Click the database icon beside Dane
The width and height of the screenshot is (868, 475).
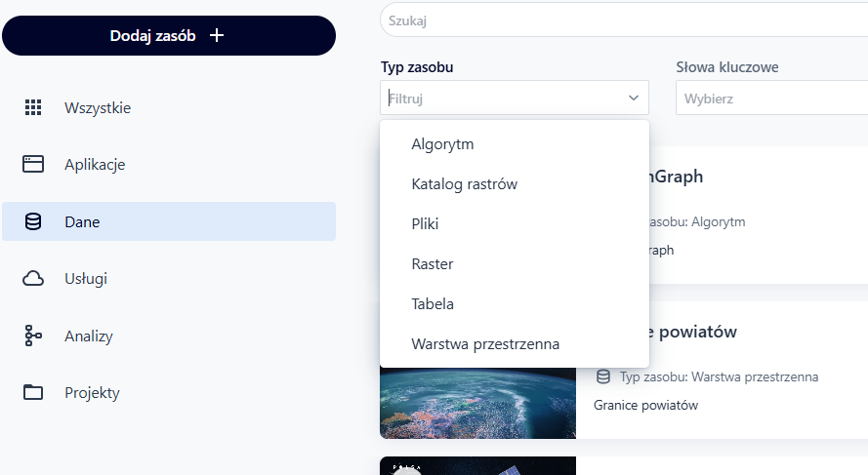(x=33, y=221)
